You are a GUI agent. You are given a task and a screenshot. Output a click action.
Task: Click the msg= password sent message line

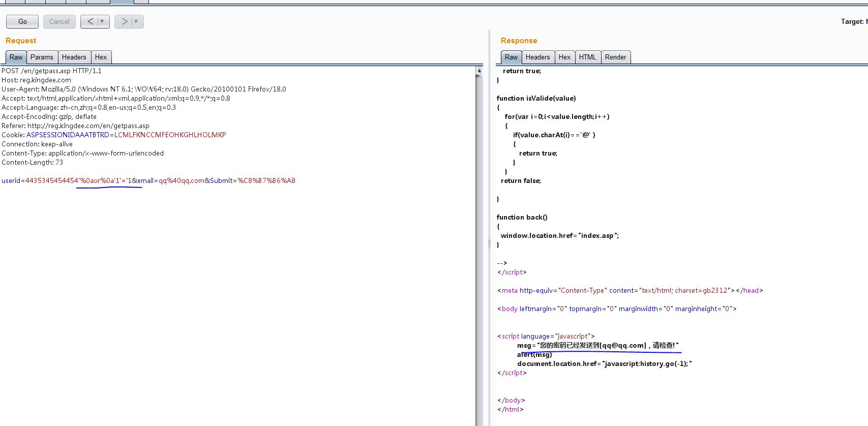598,346
